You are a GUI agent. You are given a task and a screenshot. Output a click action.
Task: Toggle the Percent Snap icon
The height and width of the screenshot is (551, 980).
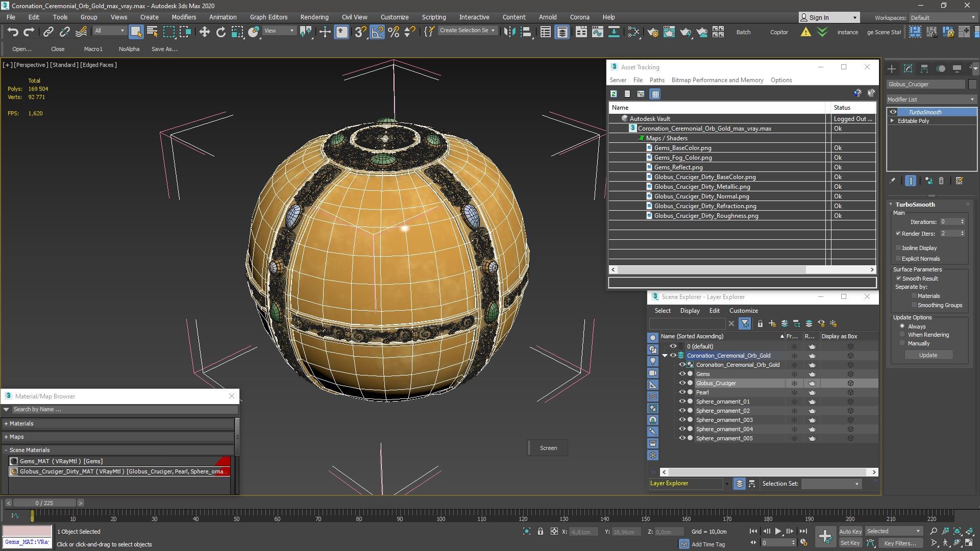(394, 32)
